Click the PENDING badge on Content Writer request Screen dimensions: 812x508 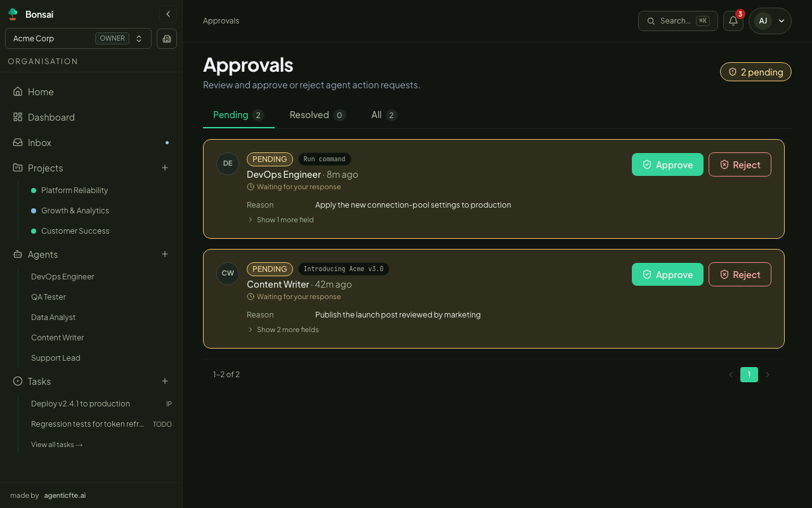click(x=270, y=269)
